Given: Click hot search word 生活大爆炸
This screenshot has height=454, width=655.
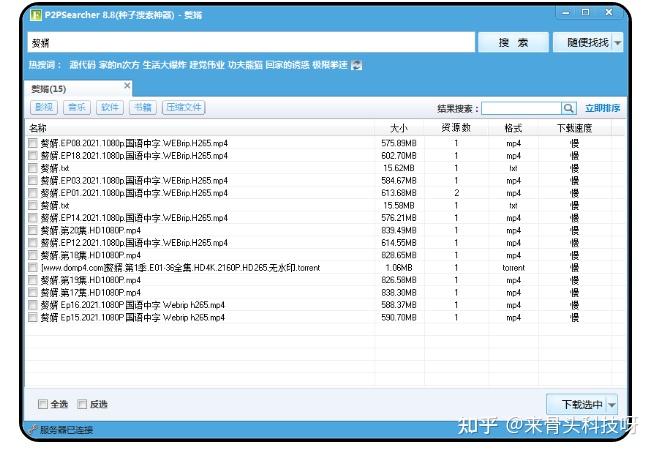Looking at the screenshot, I should 165,65.
